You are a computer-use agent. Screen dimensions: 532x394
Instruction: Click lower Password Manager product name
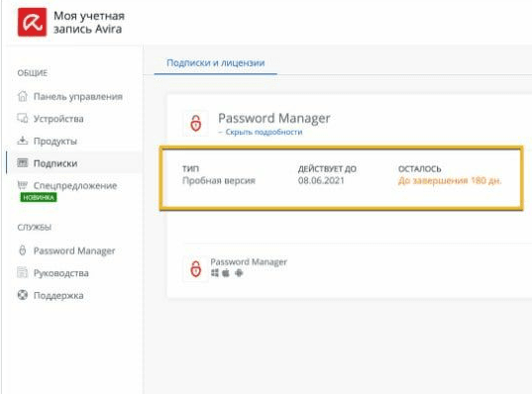(249, 261)
